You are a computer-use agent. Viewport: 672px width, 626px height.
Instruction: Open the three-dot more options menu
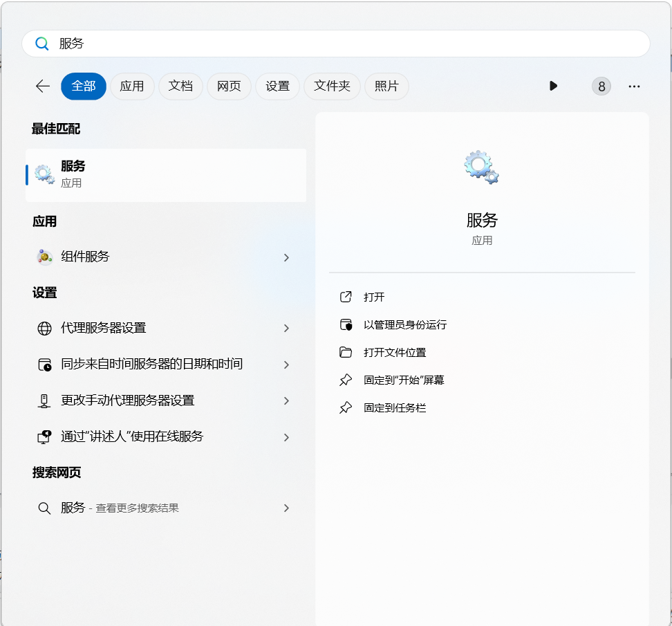634,86
